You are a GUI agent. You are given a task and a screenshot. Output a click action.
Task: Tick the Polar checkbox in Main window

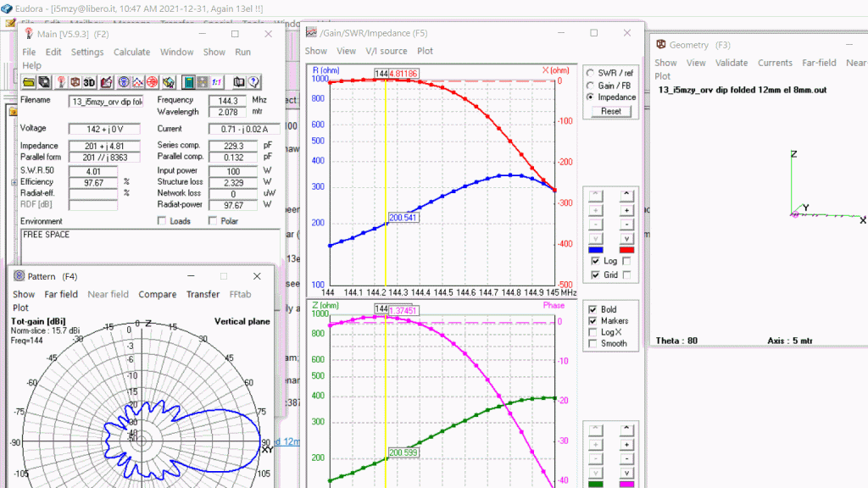click(x=214, y=221)
